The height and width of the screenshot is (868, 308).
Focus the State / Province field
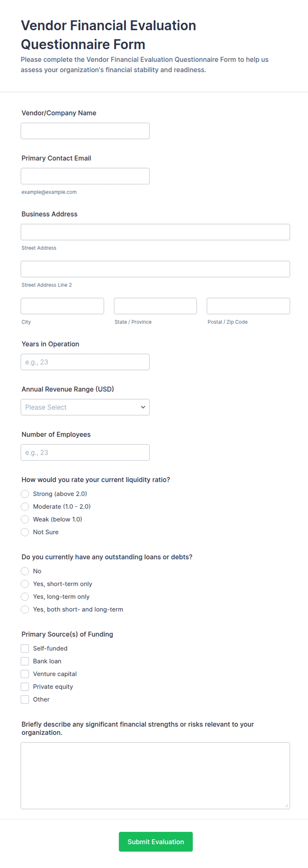[155, 306]
